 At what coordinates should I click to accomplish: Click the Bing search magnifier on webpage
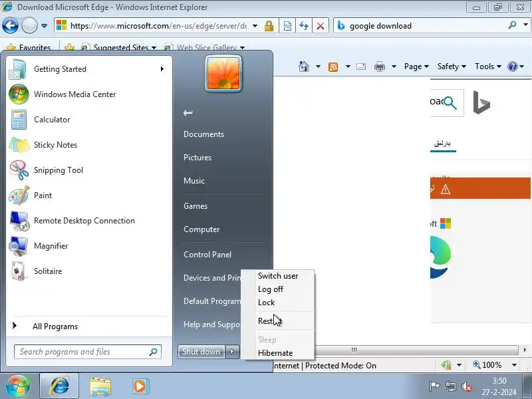[450, 102]
